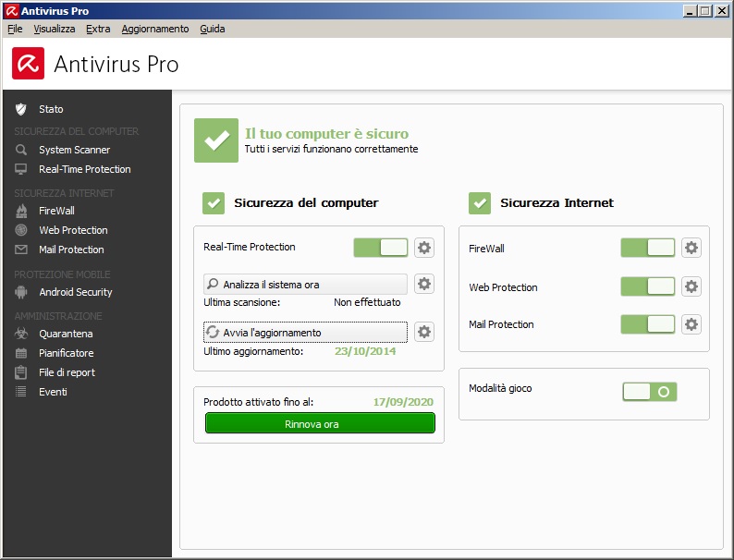The image size is (734, 560).
Task: Toggle Real-Time Protection switch off
Action: 381,248
